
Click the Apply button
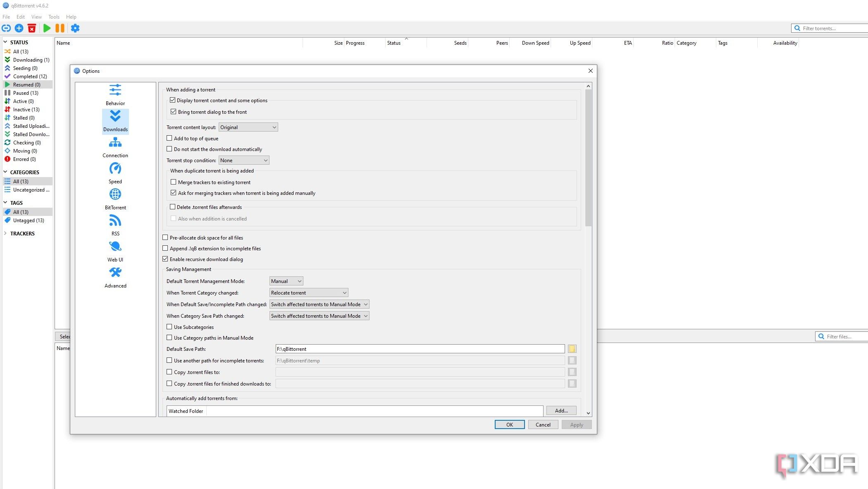click(577, 424)
